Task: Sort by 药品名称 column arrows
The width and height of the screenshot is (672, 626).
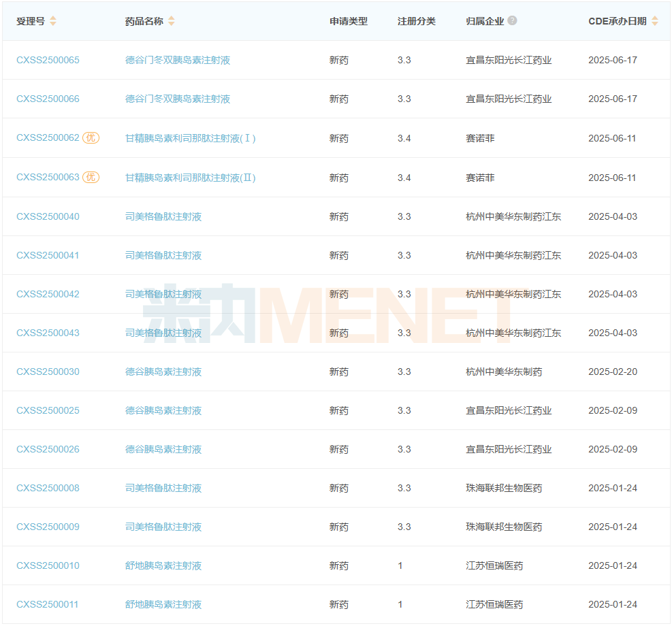Action: (172, 21)
